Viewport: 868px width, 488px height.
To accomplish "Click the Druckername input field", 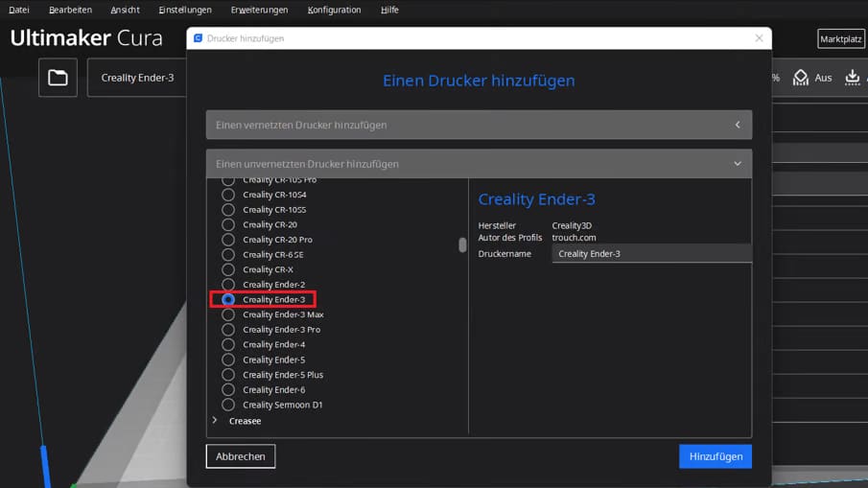I will click(x=651, y=253).
